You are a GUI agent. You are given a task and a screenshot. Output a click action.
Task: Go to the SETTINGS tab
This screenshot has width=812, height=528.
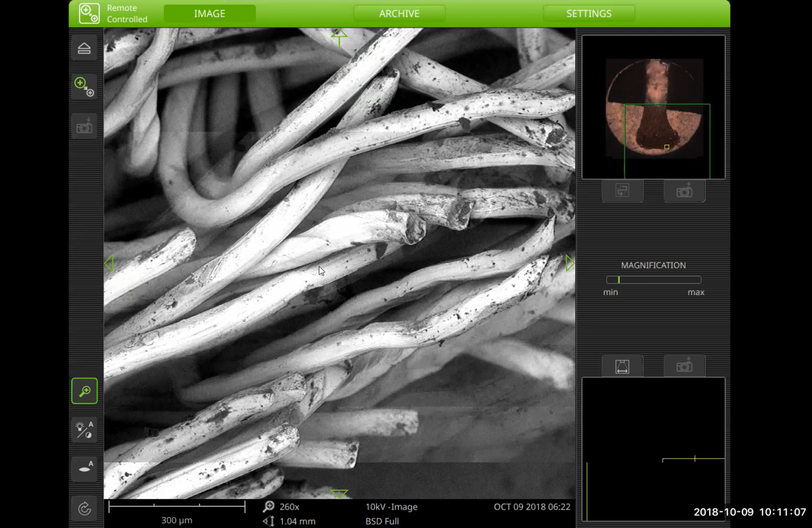tap(589, 14)
